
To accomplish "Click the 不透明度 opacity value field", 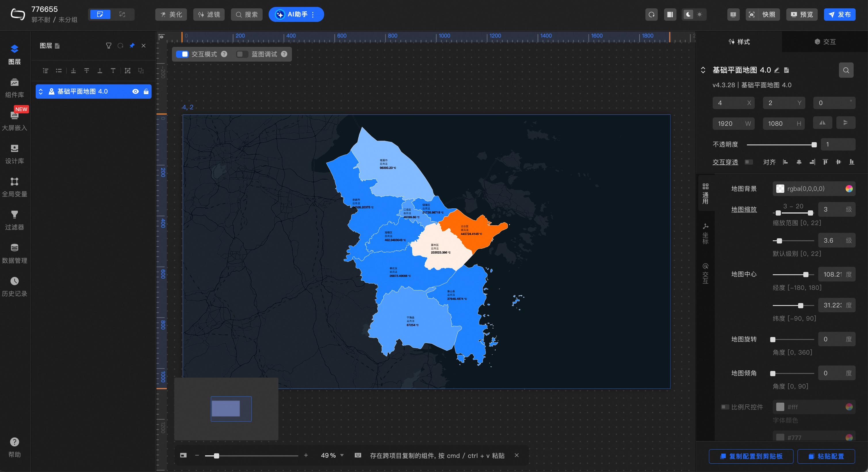I will point(837,144).
